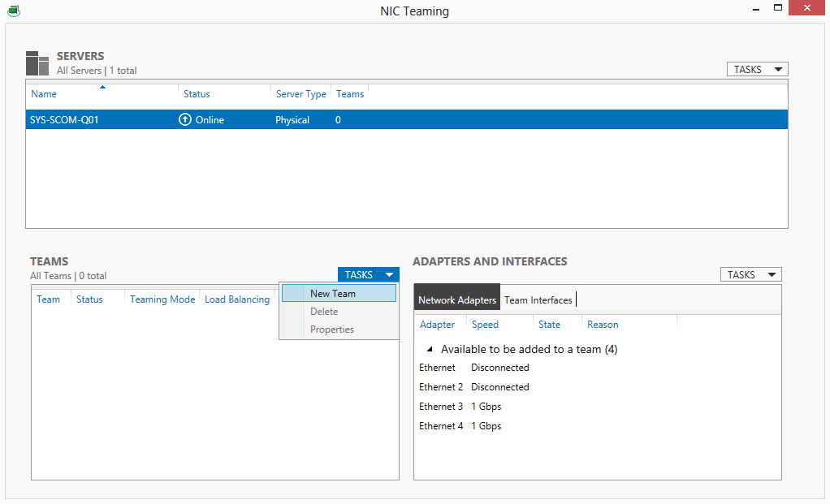Maximize the NIC Teaming window
830x504 pixels.
tap(777, 8)
